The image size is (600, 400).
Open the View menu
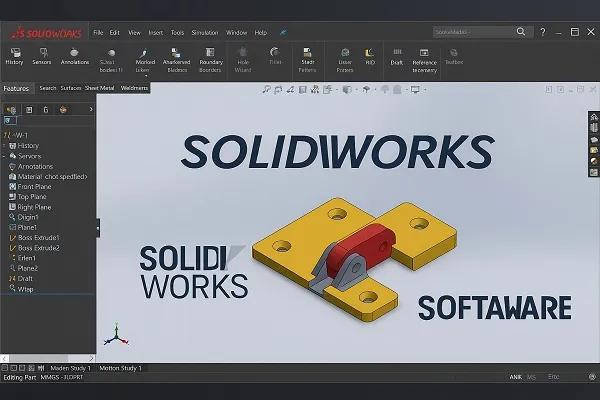click(134, 33)
